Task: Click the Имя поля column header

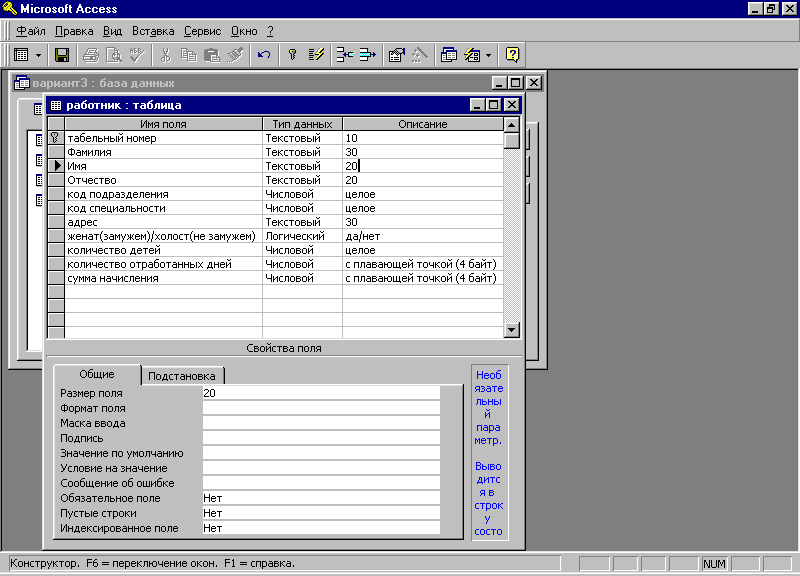Action: coord(163,124)
